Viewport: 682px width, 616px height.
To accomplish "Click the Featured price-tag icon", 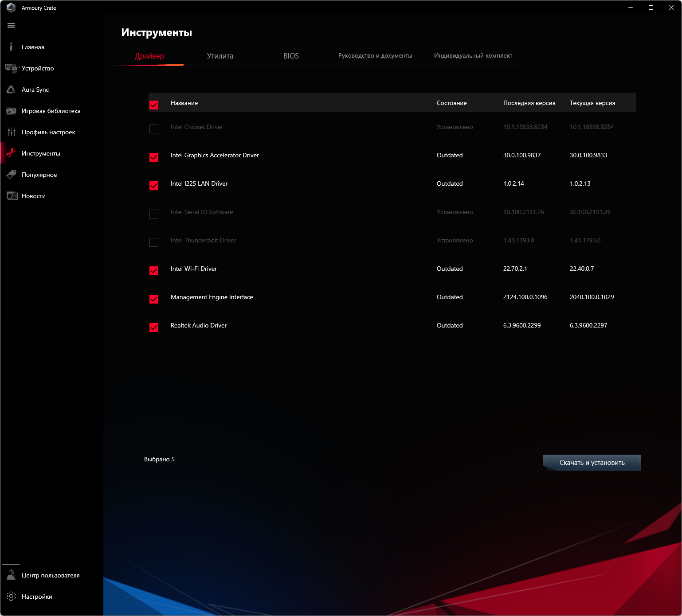I will pos(11,175).
